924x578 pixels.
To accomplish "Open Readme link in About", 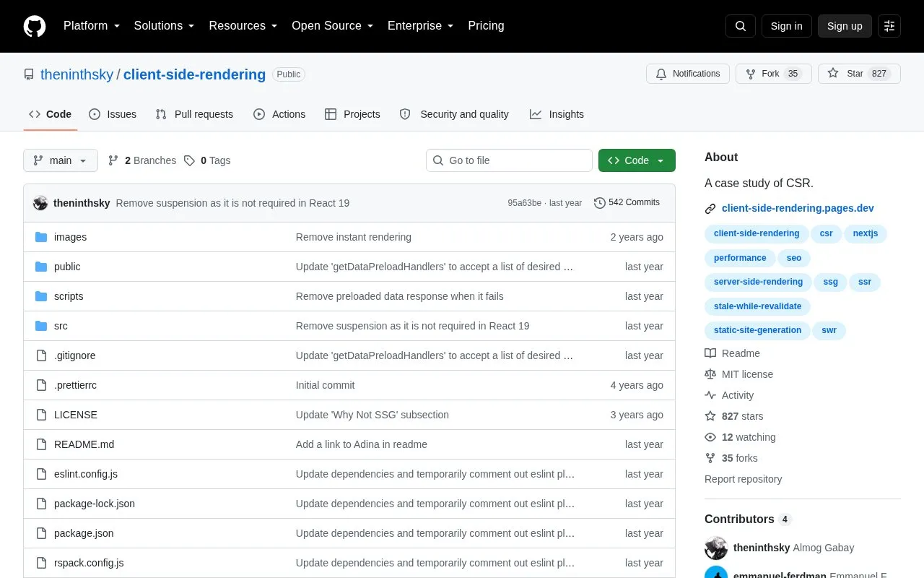I will [x=732, y=353].
